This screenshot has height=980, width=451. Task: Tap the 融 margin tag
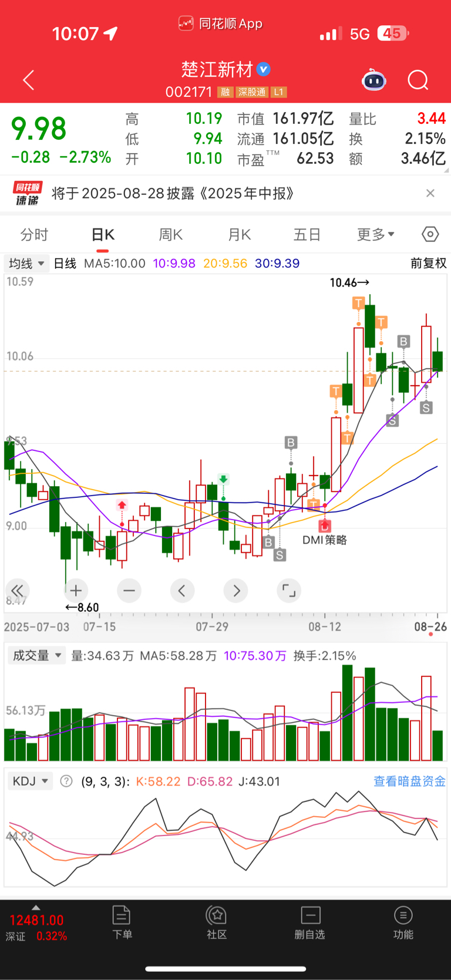coord(225,92)
